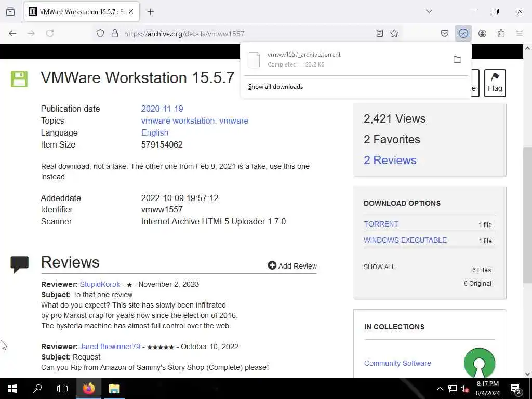Go back with the back arrow
Screen dimensions: 532x399
pyautogui.click(x=12, y=33)
